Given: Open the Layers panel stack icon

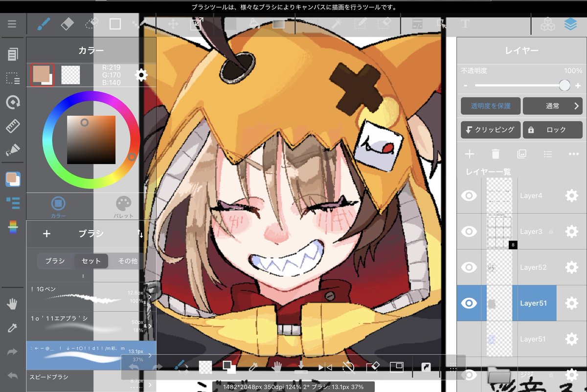Looking at the screenshot, I should (570, 24).
